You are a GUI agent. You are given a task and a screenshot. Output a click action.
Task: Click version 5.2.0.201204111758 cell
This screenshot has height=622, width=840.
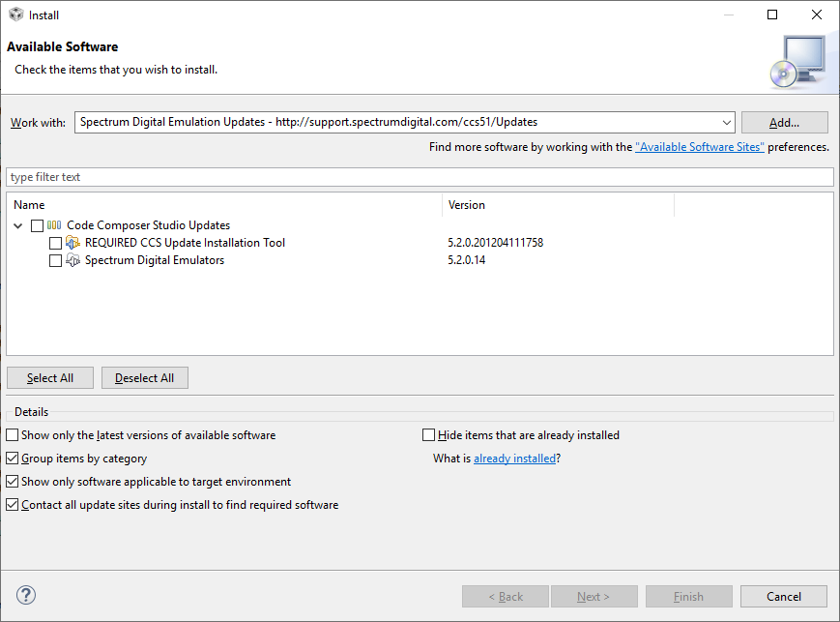496,243
